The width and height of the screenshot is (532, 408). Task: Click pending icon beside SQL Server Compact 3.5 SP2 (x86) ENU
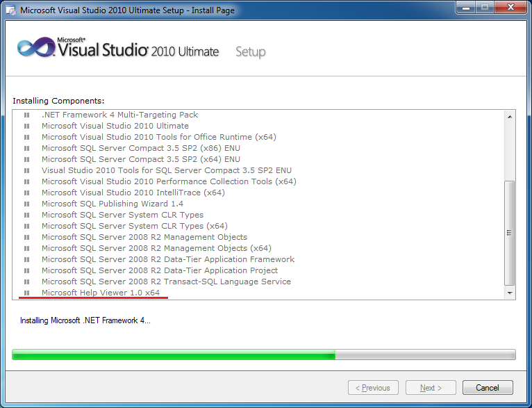click(x=27, y=148)
